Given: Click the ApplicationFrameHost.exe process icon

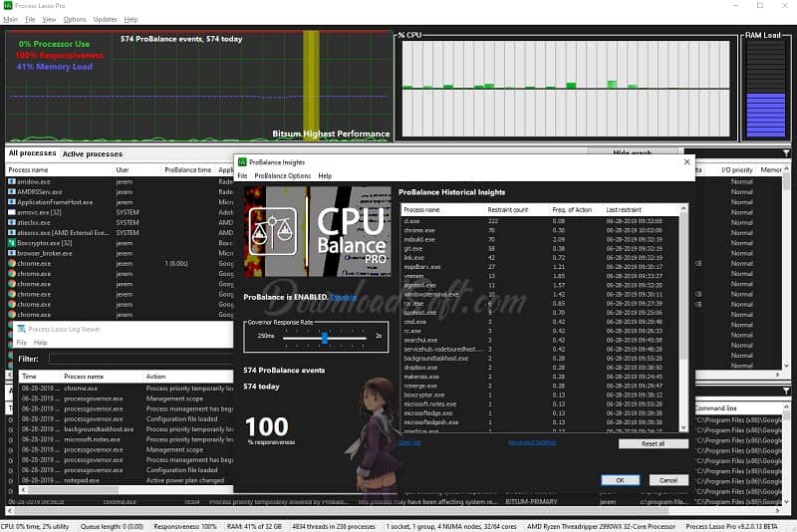Looking at the screenshot, I should pyautogui.click(x=12, y=201).
